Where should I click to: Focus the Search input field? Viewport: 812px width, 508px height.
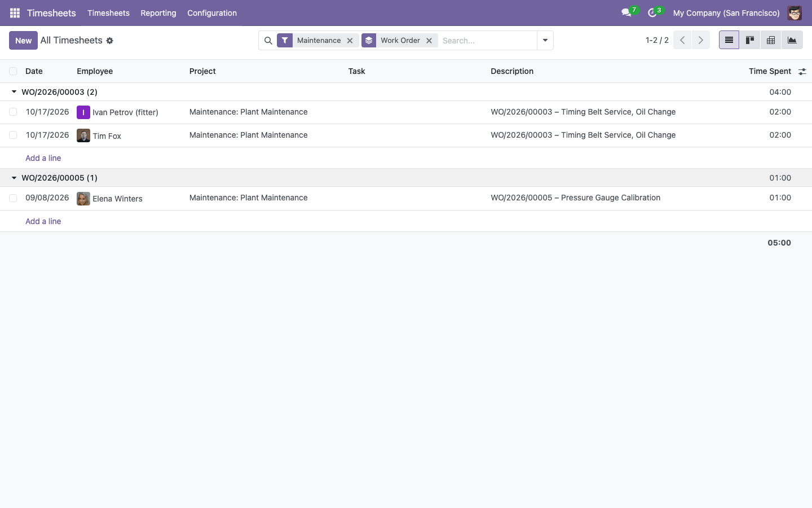click(x=488, y=41)
